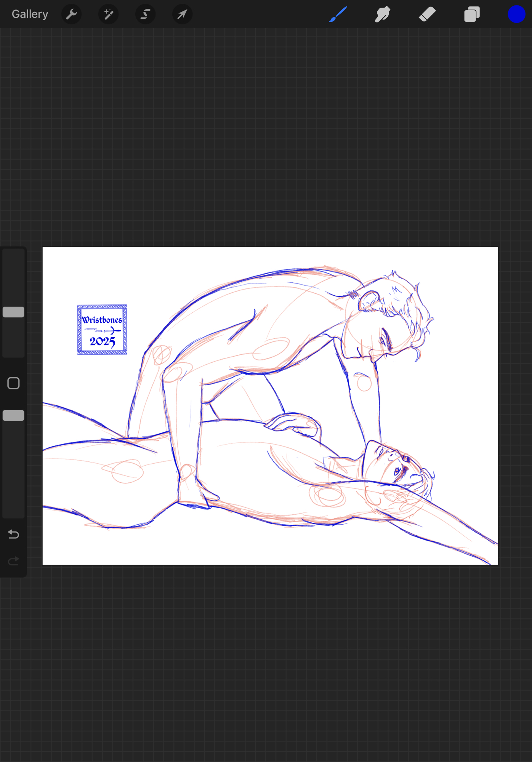Select the Brush paint tool
Screen dimensions: 532x762
coord(338,14)
